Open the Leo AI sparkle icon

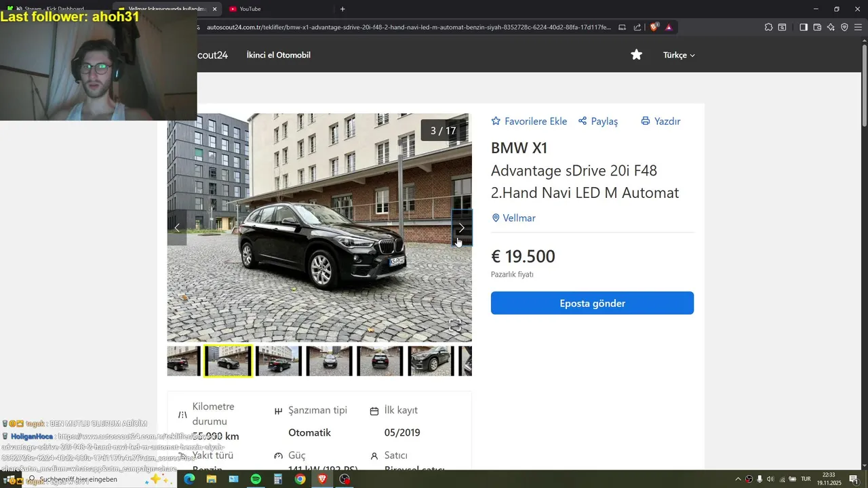(831, 27)
